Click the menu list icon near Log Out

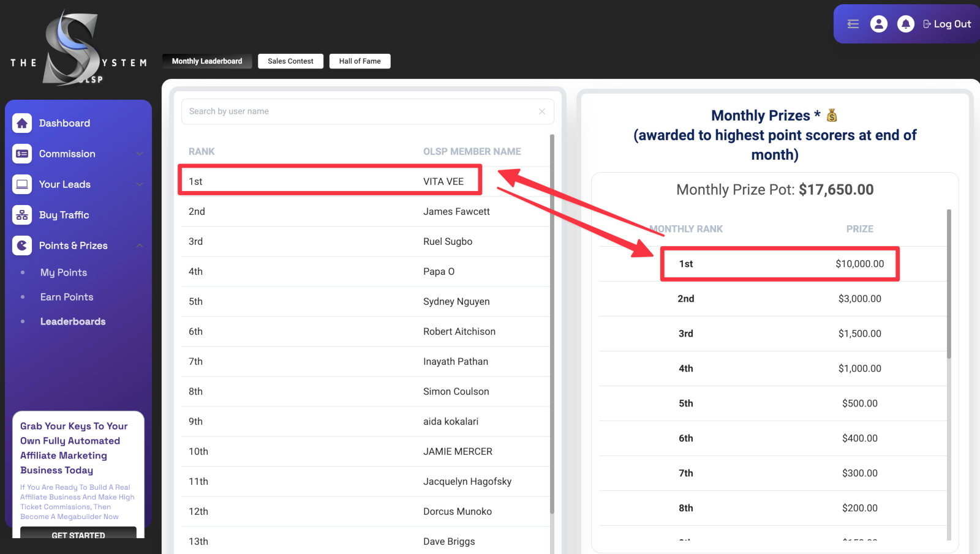click(x=853, y=23)
